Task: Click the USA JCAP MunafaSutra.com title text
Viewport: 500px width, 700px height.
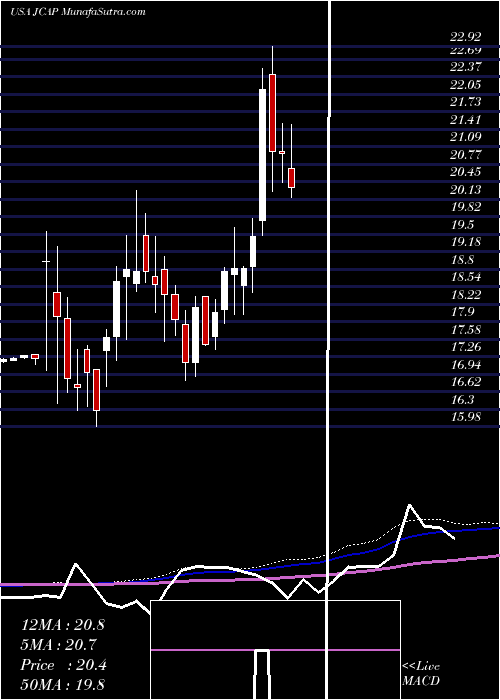Action: (78, 12)
